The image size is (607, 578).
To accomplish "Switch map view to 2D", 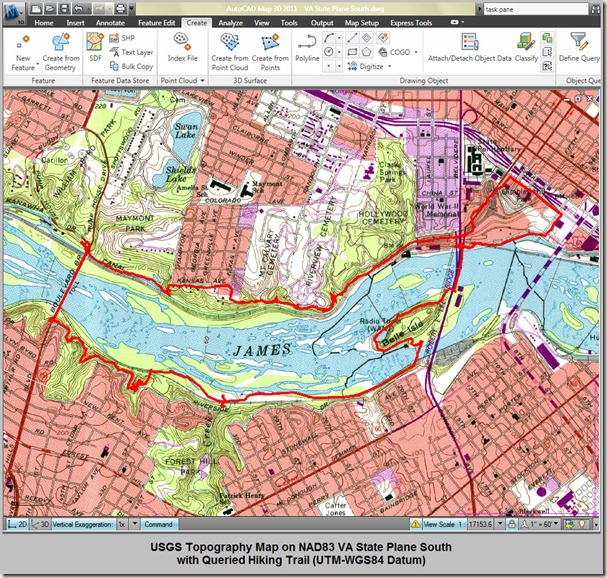I will click(17, 525).
